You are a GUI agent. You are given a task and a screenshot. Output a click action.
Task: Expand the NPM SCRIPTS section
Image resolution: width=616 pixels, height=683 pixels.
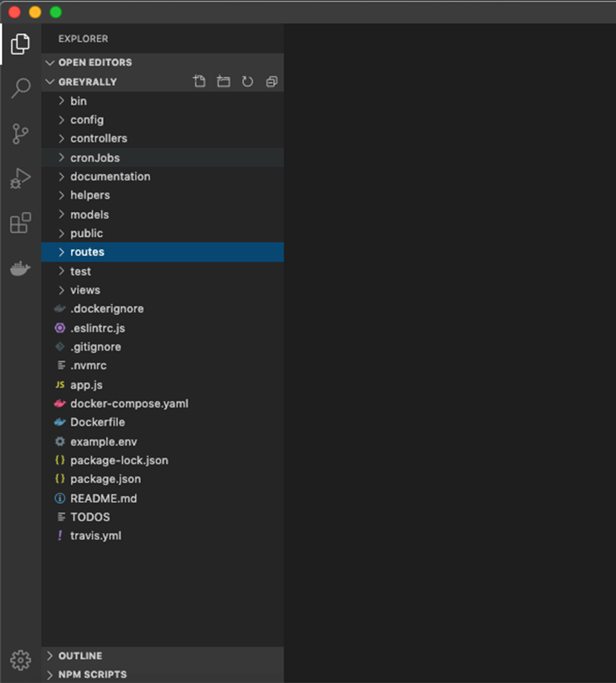tap(92, 674)
